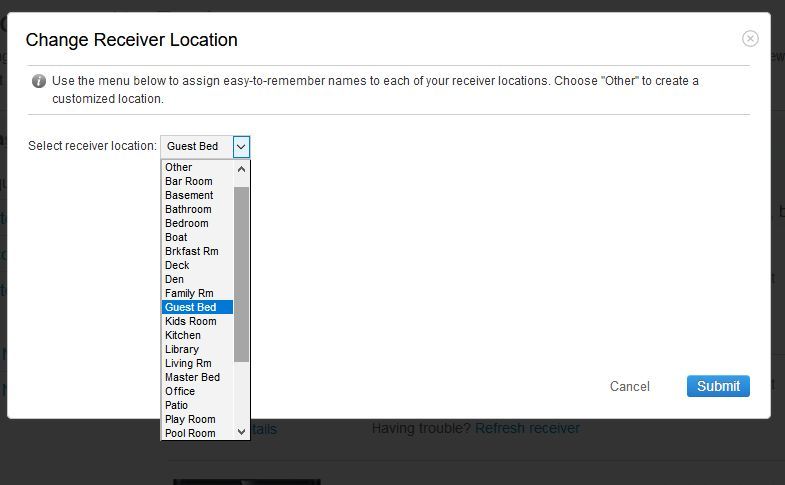Collapse the receiver location dropdown arrow
This screenshot has width=785, height=485.
coord(241,146)
